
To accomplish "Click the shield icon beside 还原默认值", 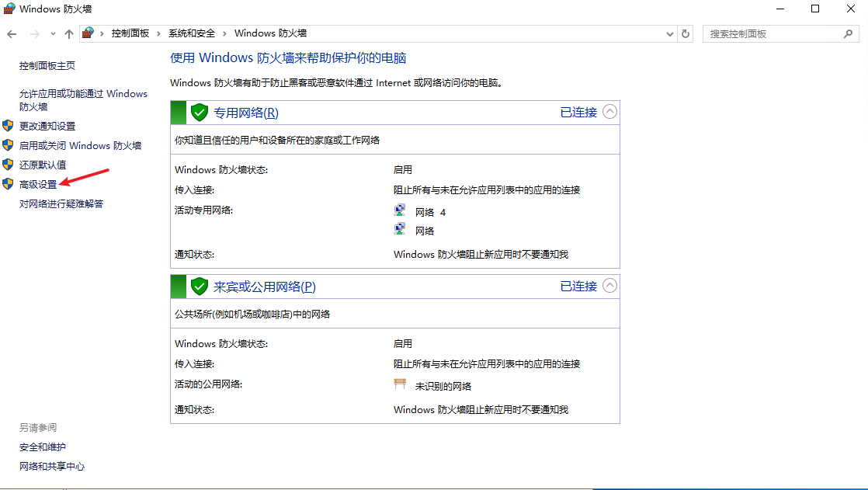I will (8, 165).
